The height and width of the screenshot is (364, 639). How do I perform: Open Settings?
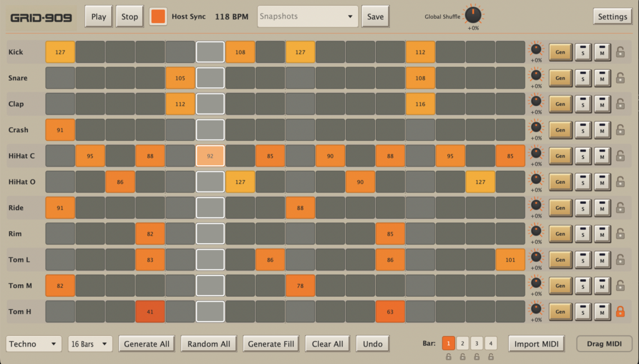point(612,17)
